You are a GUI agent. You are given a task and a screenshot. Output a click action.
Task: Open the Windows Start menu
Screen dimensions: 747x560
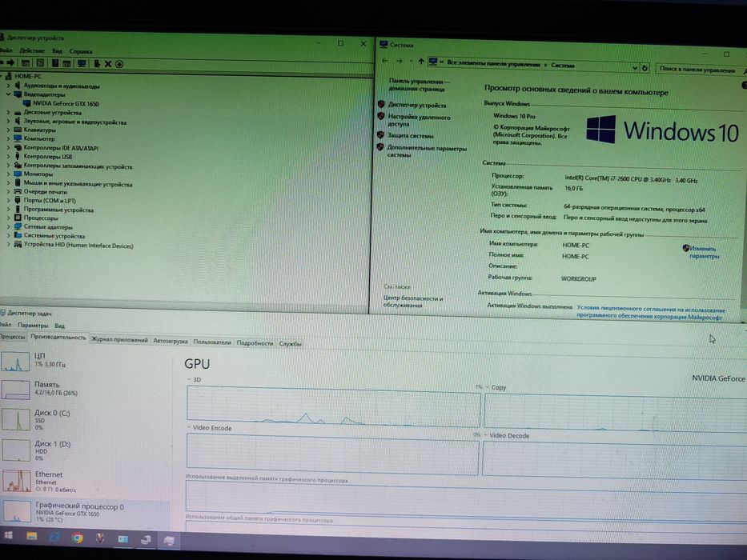point(8,535)
